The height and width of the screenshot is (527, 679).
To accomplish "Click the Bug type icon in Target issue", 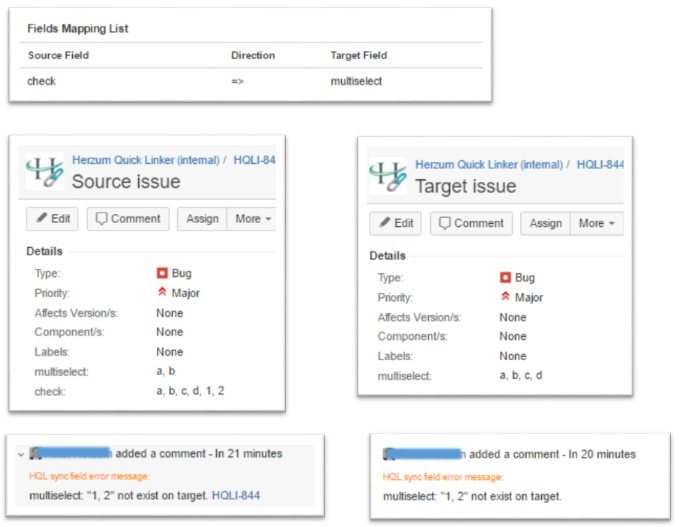I will click(505, 277).
